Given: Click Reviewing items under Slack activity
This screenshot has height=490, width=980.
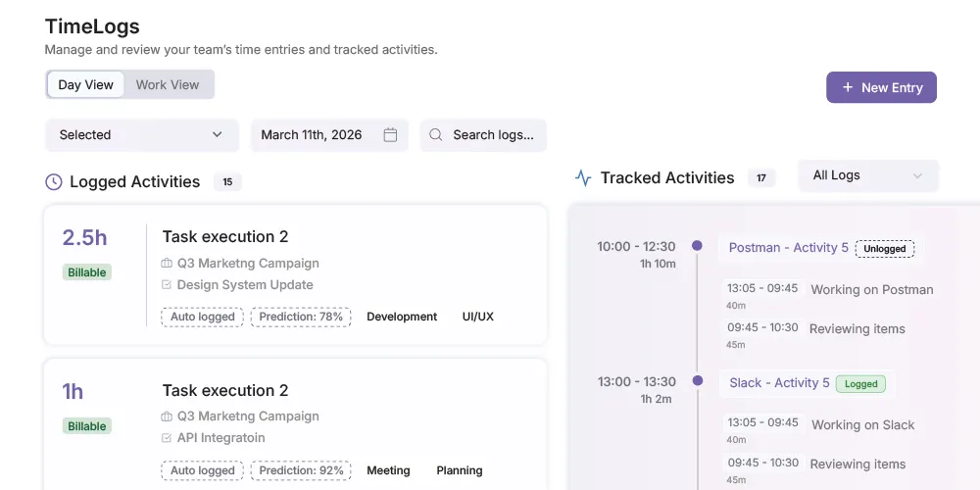Looking at the screenshot, I should point(857,465).
